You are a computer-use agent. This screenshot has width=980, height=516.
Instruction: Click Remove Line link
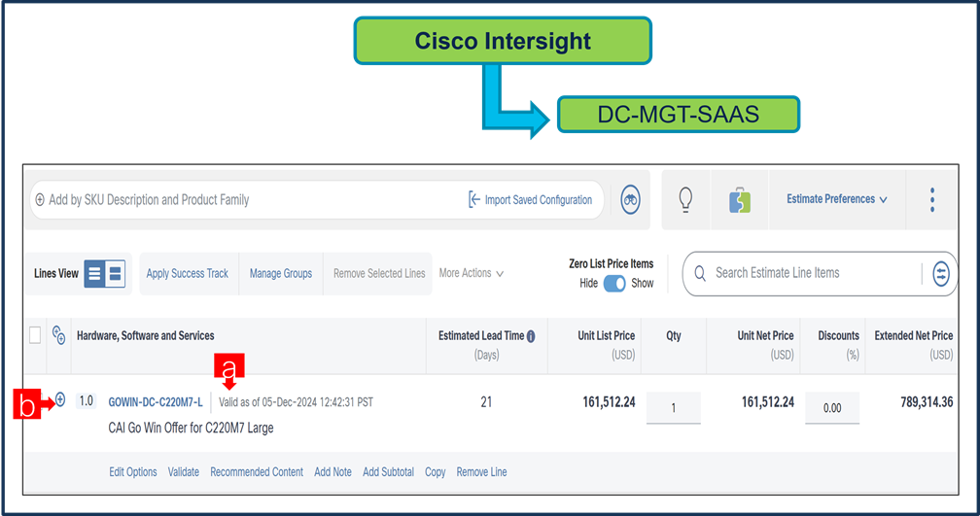pyautogui.click(x=481, y=472)
